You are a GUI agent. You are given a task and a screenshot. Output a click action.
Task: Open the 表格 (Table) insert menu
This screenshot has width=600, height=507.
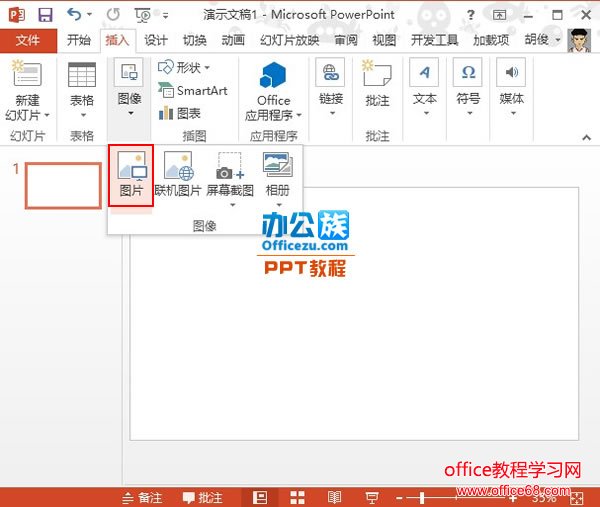coord(82,90)
